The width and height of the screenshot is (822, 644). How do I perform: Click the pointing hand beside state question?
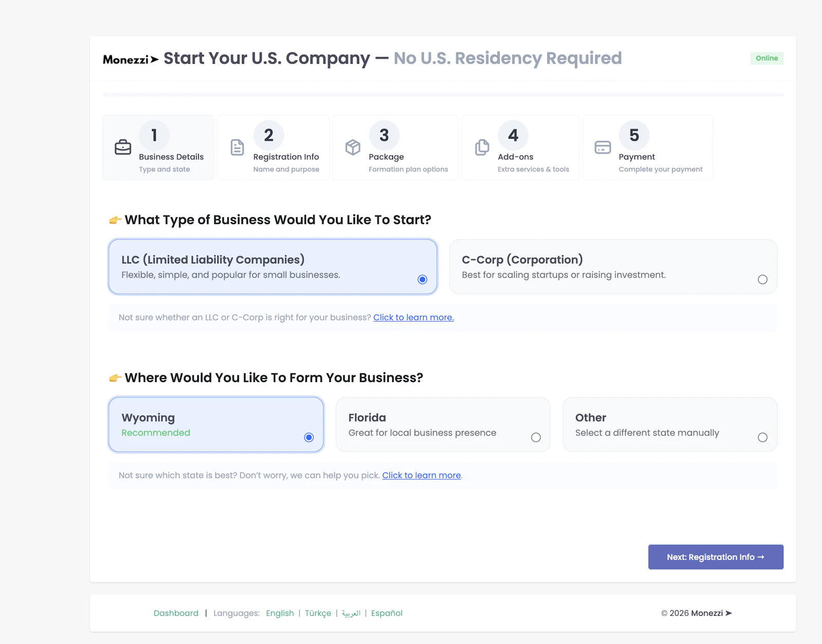(x=115, y=378)
